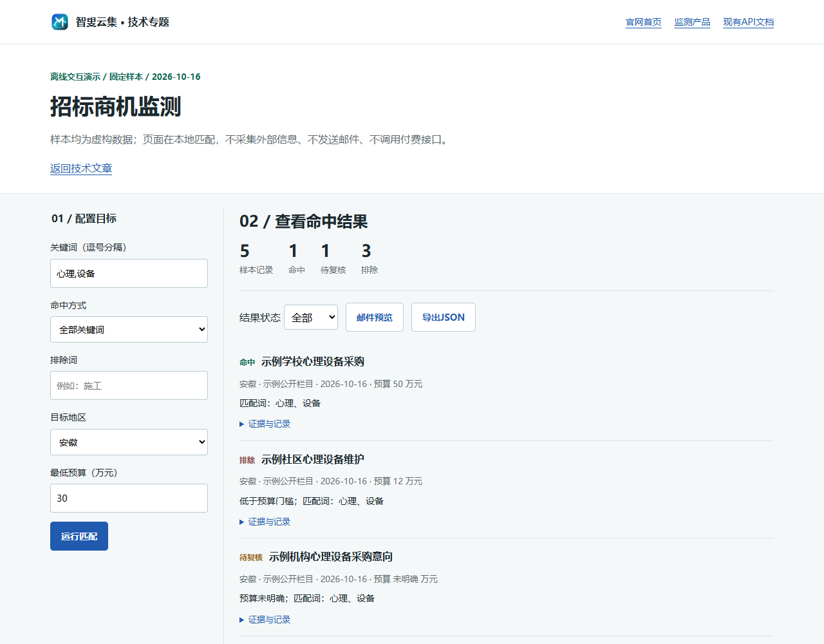Click the 邮件预览 button

coord(375,317)
